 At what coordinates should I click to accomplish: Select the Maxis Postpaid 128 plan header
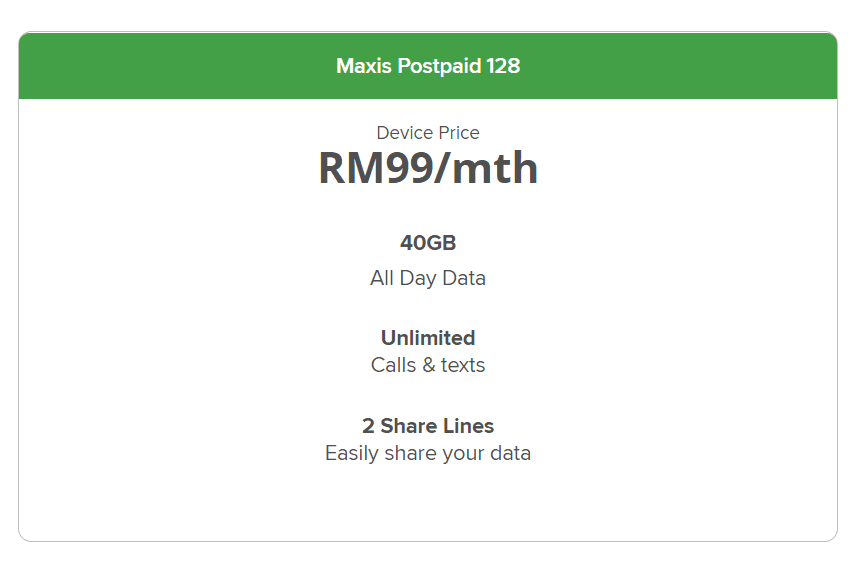(x=428, y=66)
